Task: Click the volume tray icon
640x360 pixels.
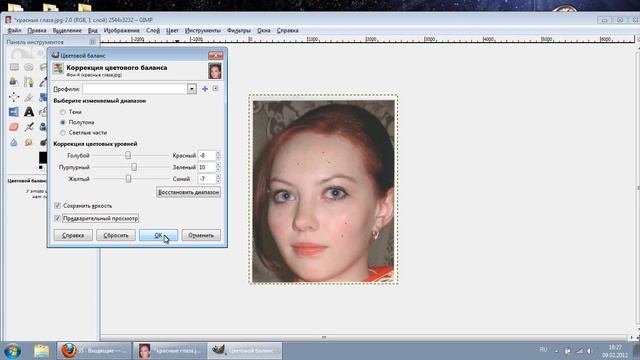Action: [x=590, y=351]
